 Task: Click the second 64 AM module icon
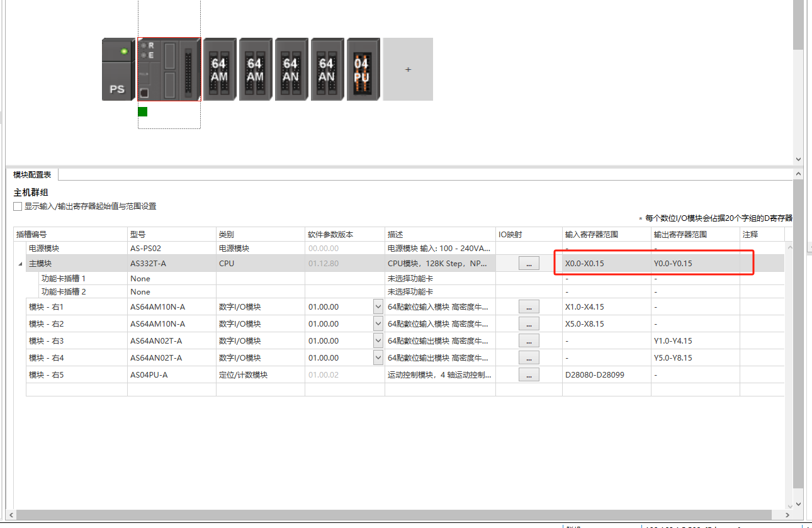click(x=255, y=69)
